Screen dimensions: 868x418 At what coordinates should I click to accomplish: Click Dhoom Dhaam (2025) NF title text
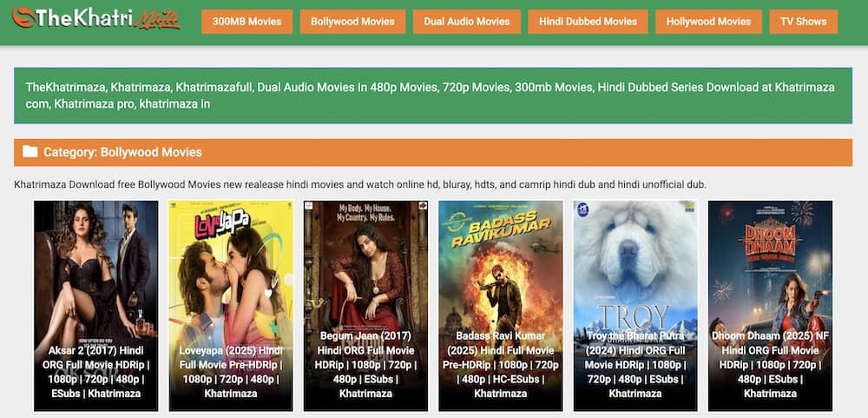click(770, 365)
